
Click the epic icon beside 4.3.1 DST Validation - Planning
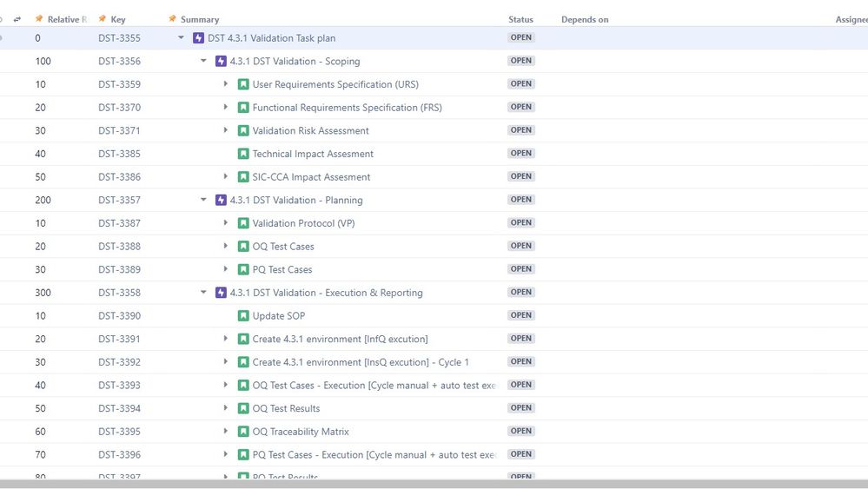221,201
